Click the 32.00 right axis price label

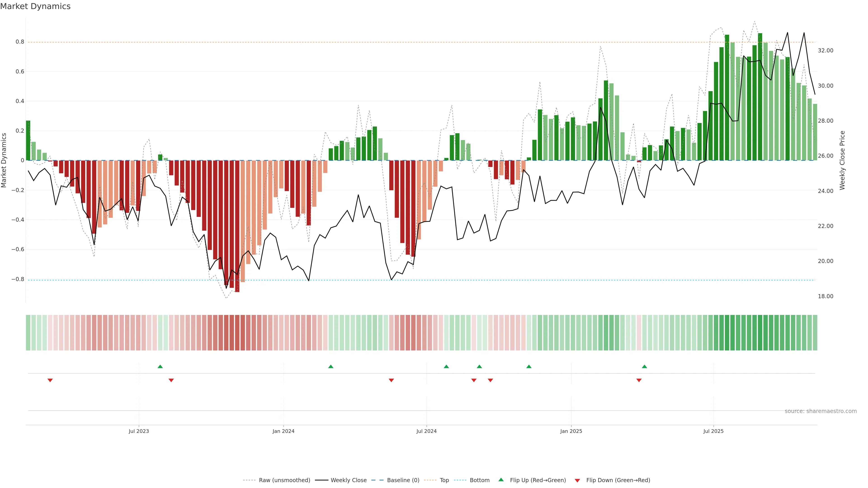[x=825, y=51]
